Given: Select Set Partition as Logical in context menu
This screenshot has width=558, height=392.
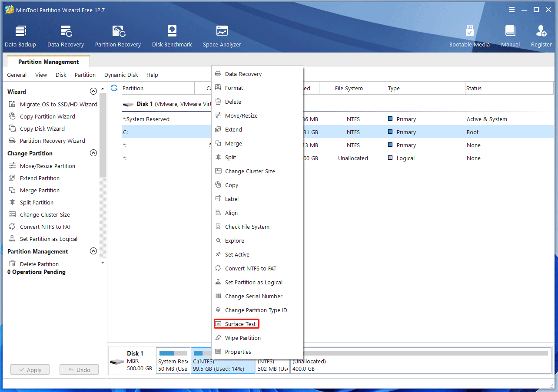Looking at the screenshot, I should [257, 282].
